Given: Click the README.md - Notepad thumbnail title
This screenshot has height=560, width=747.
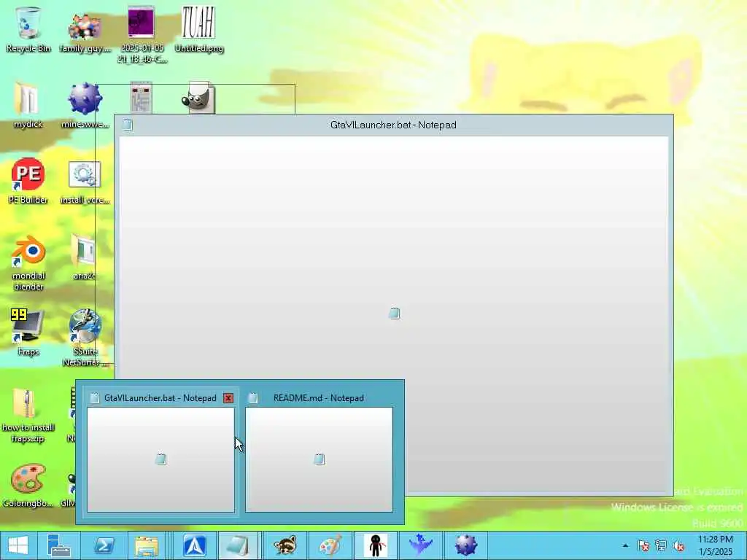Looking at the screenshot, I should [319, 398].
